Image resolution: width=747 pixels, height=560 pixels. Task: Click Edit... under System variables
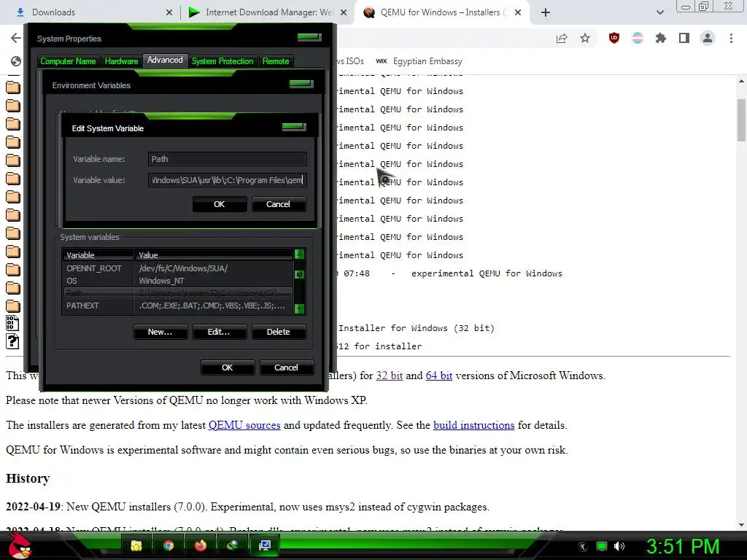coord(219,332)
